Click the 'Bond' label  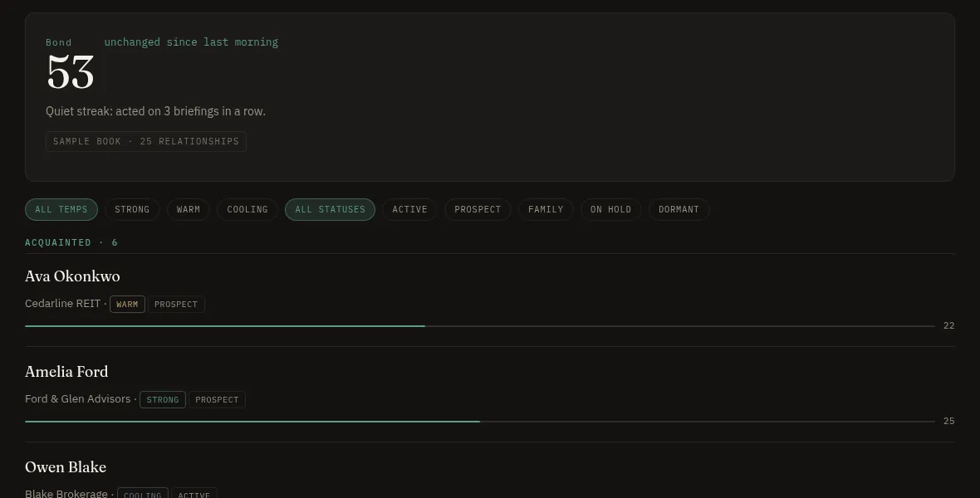tap(59, 42)
